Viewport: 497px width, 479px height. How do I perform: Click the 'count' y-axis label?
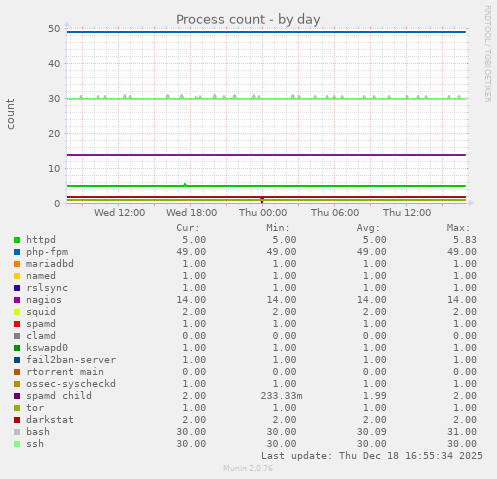coord(10,114)
